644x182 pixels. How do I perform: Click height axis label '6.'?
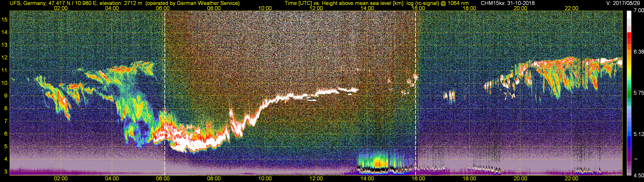coord(6,134)
